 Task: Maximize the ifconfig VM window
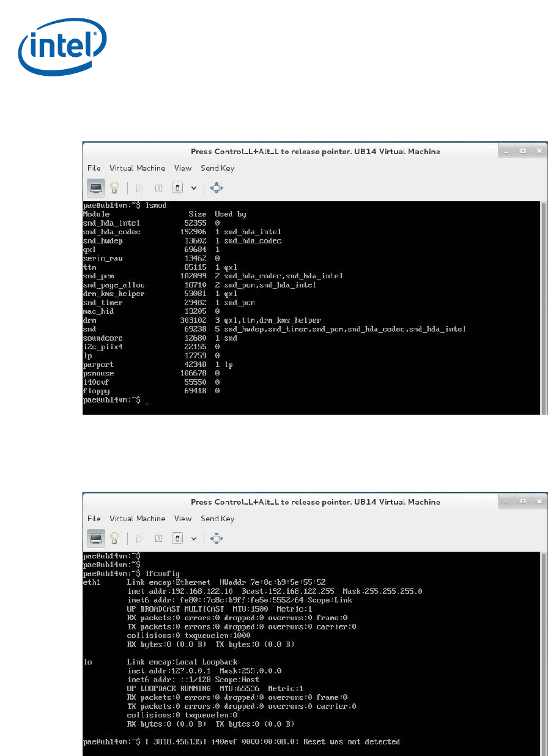(x=523, y=501)
